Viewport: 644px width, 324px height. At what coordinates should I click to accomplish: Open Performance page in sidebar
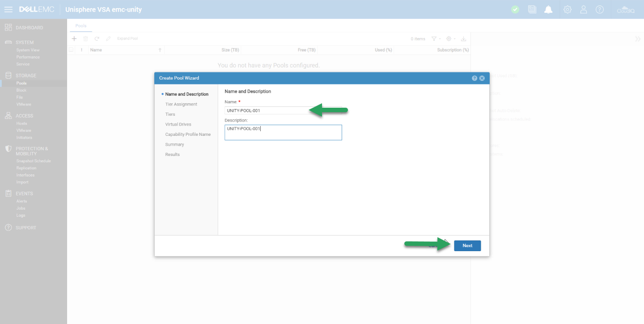(x=28, y=57)
